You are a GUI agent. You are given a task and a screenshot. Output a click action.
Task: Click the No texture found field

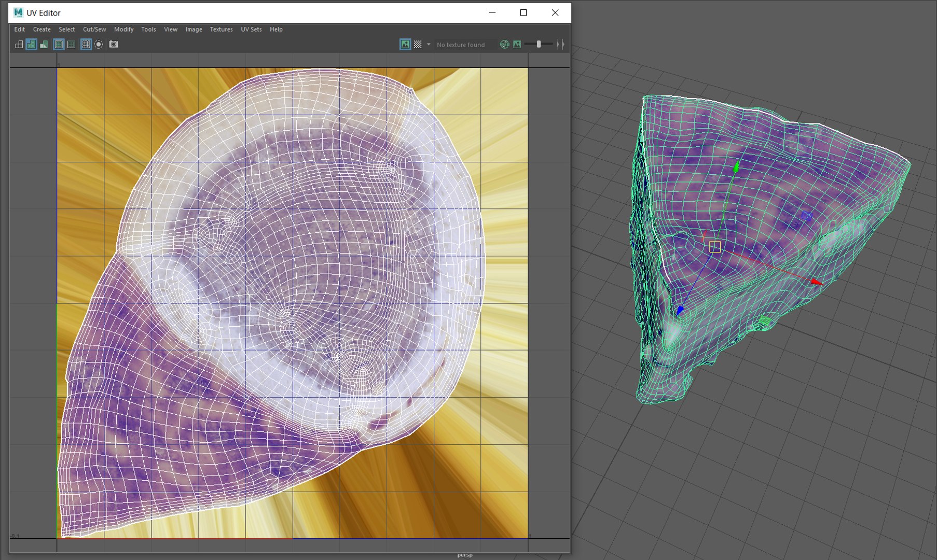coord(465,45)
